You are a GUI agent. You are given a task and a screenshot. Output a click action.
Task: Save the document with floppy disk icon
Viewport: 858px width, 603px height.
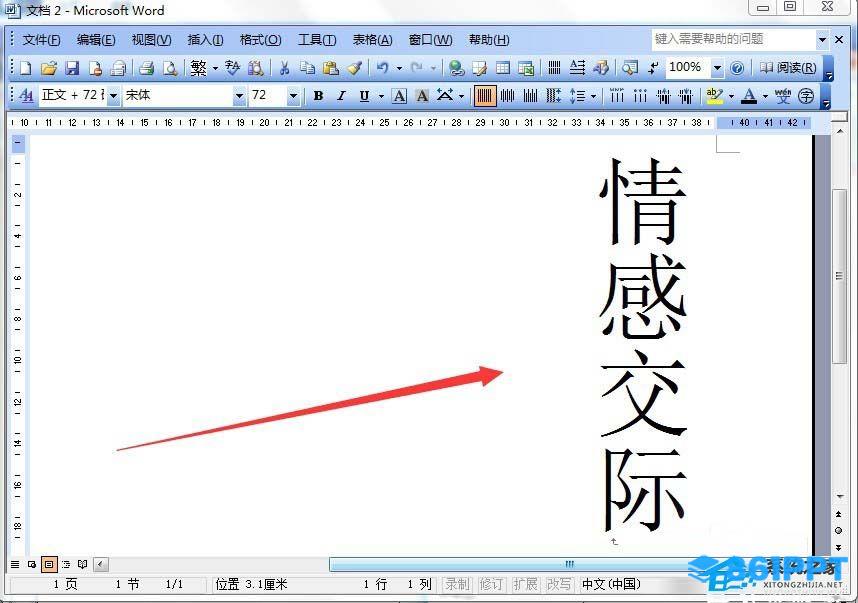tap(72, 68)
